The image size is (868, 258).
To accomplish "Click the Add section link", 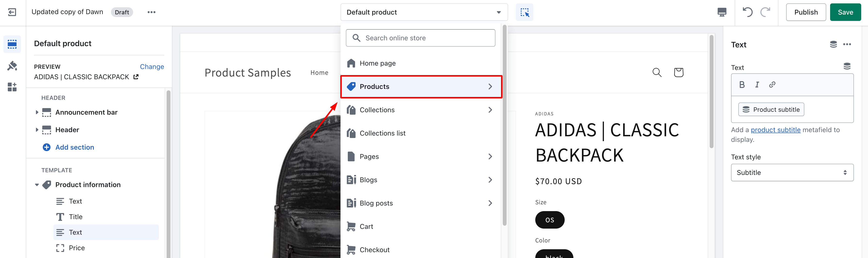I will (x=75, y=147).
